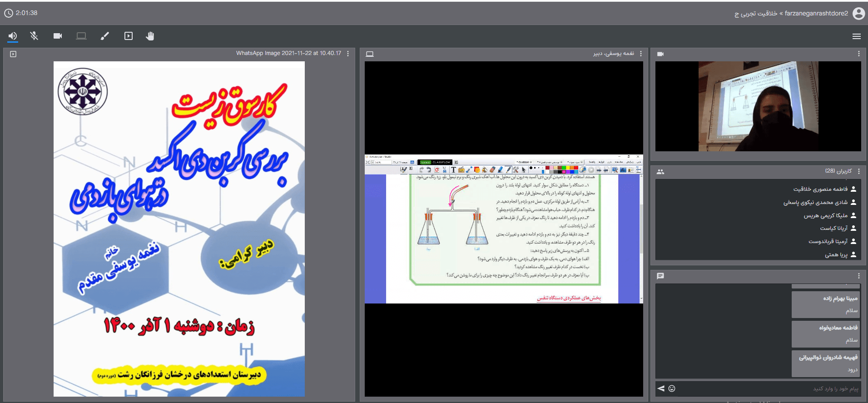Unmute the microphone icon
Viewport: 868px width, 403px height.
click(x=34, y=36)
